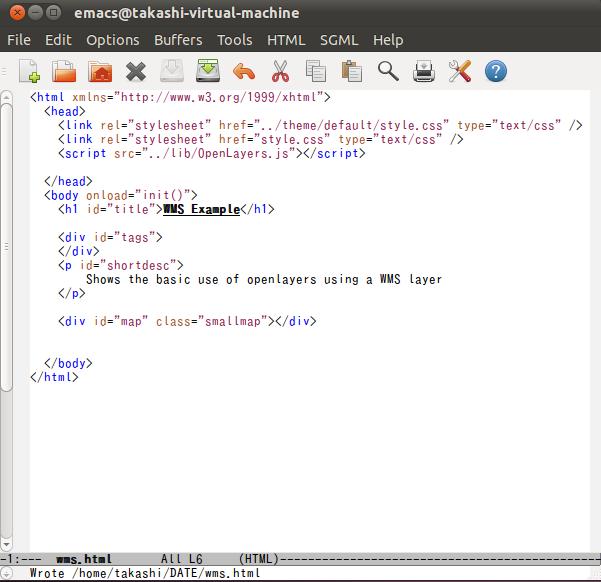This screenshot has height=582, width=601.
Task: Click the opening <head> tag
Action: (x=65, y=111)
